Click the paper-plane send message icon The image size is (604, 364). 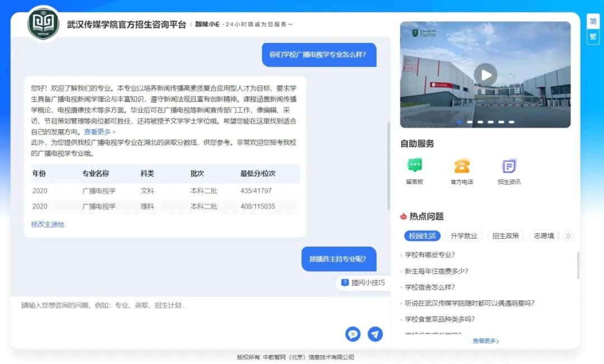pos(375,334)
